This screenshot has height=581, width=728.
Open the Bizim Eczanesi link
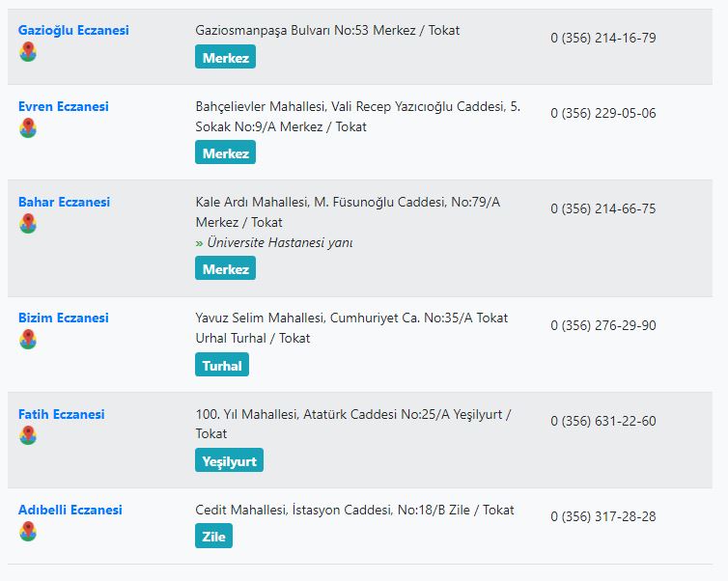pyautogui.click(x=63, y=318)
